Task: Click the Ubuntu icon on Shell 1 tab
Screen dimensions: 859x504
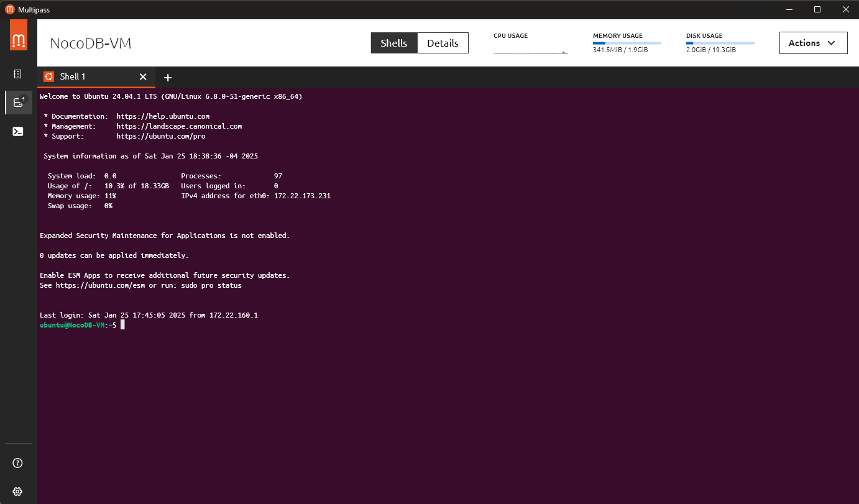Action: pyautogui.click(x=48, y=76)
